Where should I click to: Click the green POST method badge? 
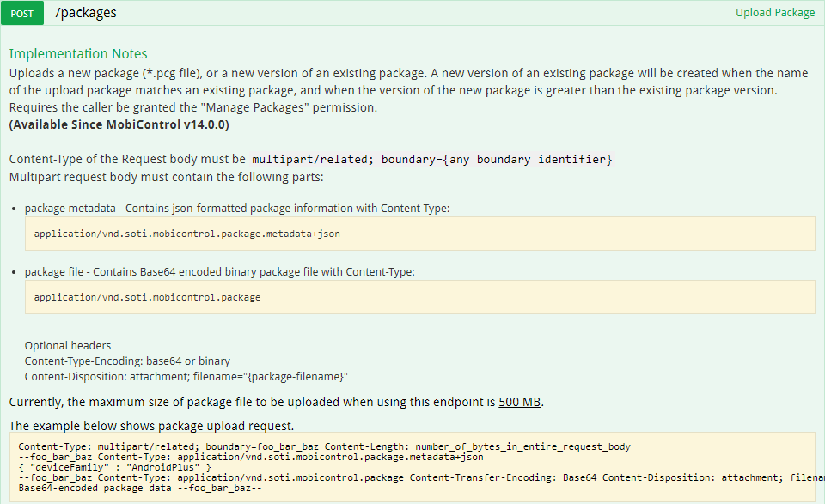(22, 13)
